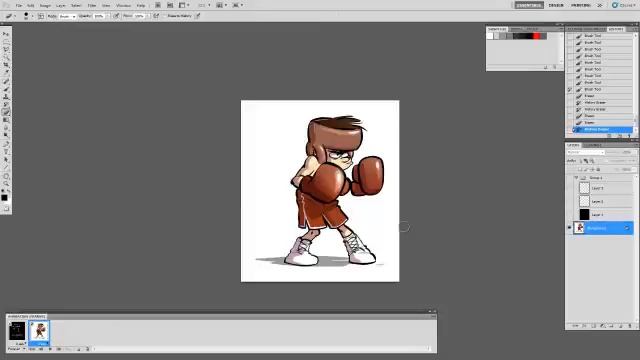Open the Image menu
Viewport: 640px width, 360px height.
[x=45, y=6]
